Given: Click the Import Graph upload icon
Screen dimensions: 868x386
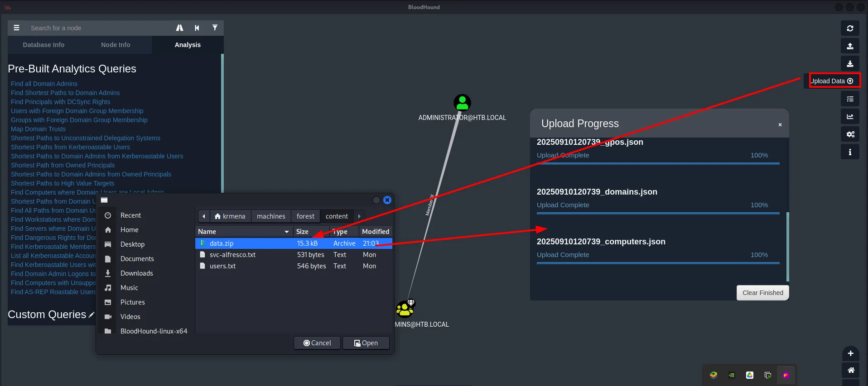Looking at the screenshot, I should [x=850, y=46].
